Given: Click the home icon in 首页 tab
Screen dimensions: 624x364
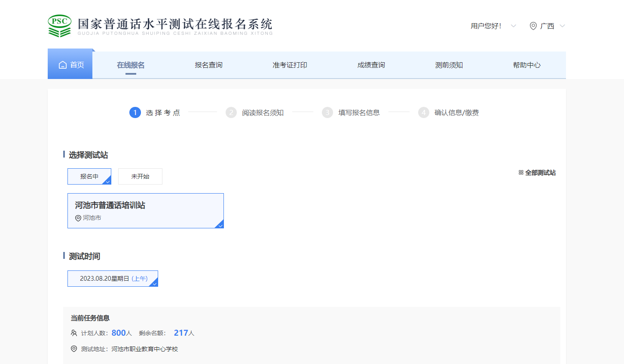Looking at the screenshot, I should (63, 65).
